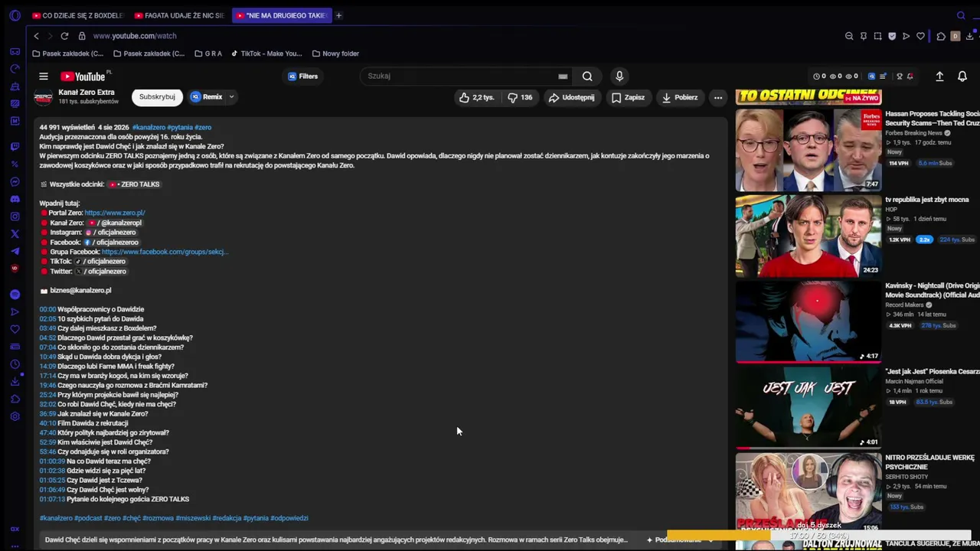Viewport: 980px width, 551px height.
Task: Open X (Twitter) in the Opera sidebar
Action: tap(15, 233)
